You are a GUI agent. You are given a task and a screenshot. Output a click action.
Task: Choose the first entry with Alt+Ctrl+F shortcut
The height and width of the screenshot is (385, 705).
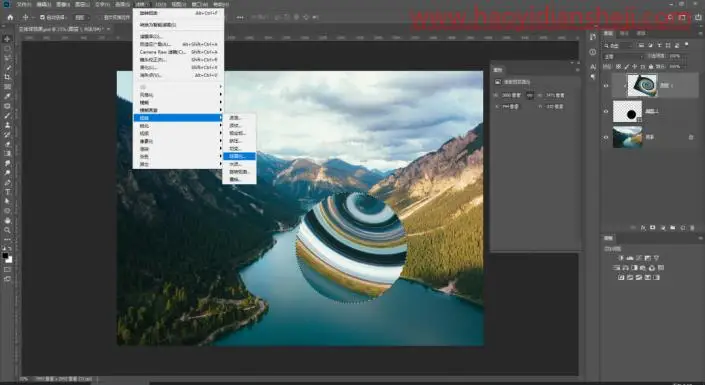(x=178, y=13)
